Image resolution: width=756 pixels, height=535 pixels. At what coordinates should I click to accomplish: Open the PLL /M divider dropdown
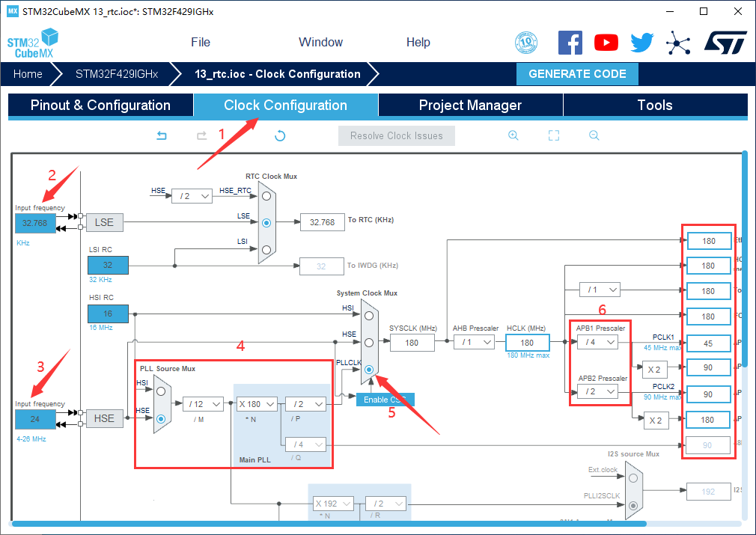[x=203, y=404]
